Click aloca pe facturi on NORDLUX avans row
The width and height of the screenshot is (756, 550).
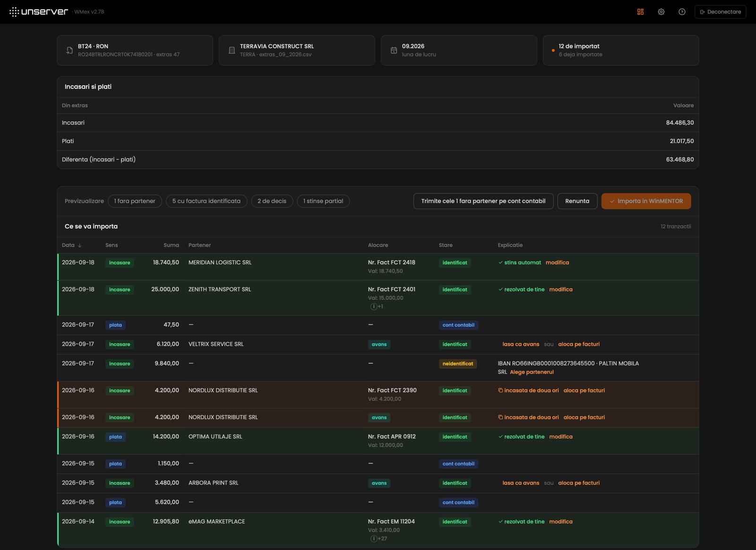pos(584,417)
